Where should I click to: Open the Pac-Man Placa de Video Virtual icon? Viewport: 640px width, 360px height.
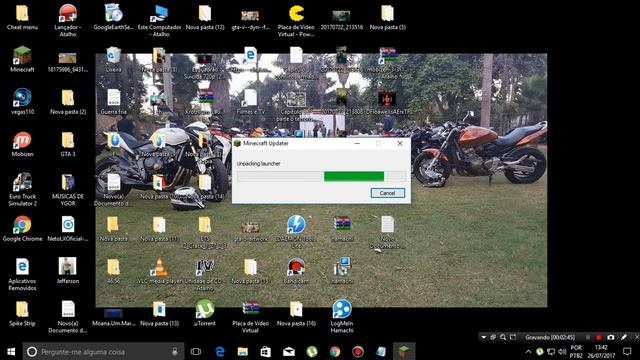click(296, 20)
